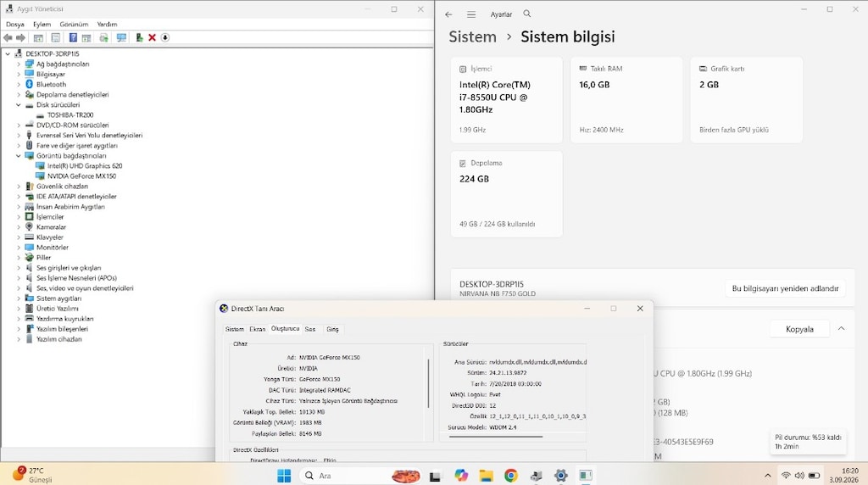Select NVIDIA GeForce MX150 in device tree
This screenshot has width=868, height=485.
point(82,176)
